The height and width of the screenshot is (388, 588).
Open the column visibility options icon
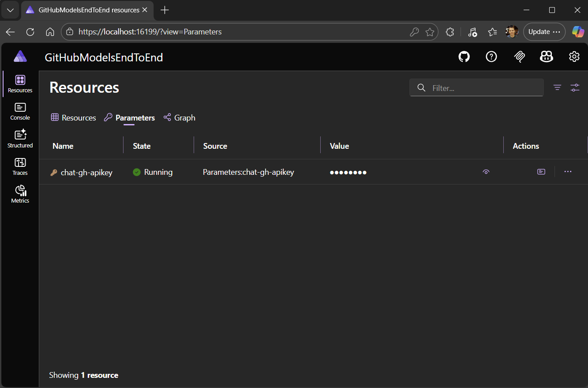tap(575, 87)
